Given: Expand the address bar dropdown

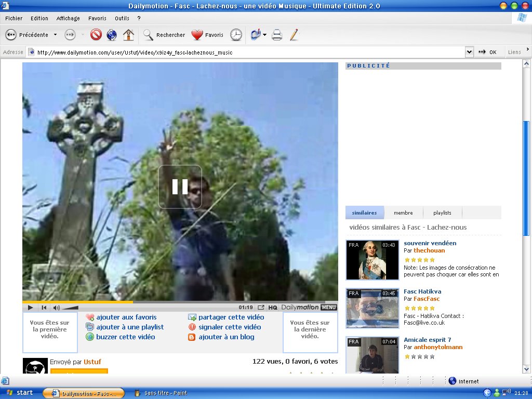Looking at the screenshot, I should [469, 52].
